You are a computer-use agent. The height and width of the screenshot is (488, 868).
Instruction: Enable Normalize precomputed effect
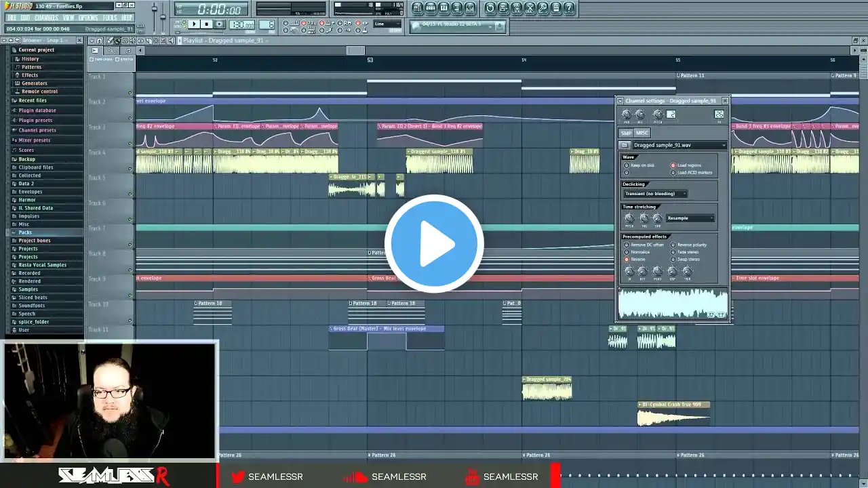pos(627,252)
